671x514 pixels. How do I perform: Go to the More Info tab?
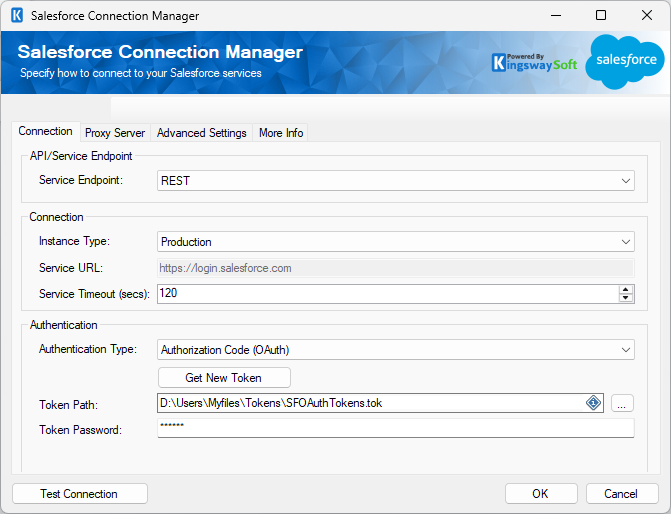click(x=280, y=133)
